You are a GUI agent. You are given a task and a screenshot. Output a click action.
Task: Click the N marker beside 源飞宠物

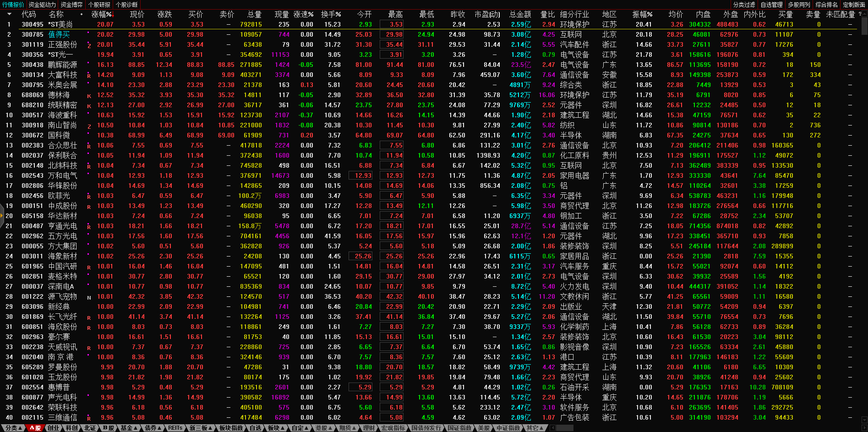pos(89,297)
